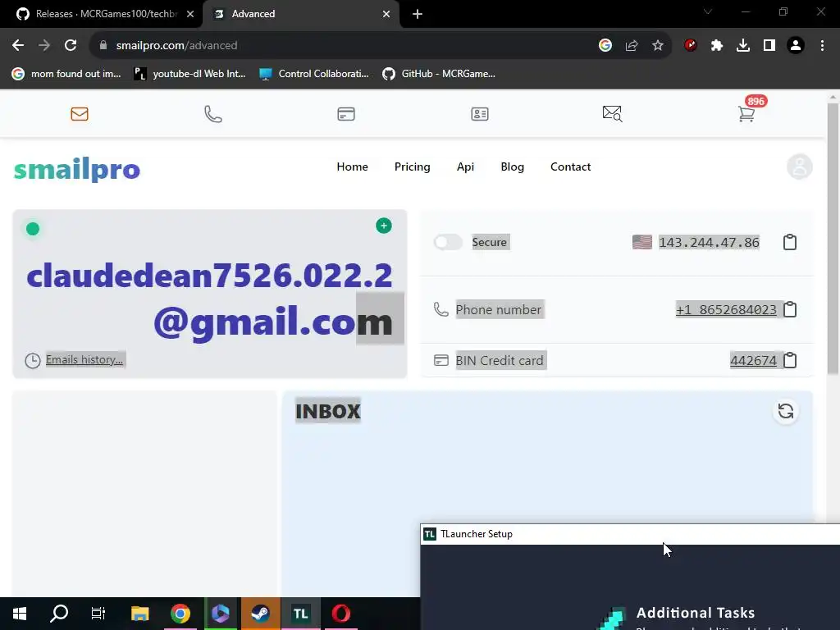The height and width of the screenshot is (630, 840).
Task: Open the tab search chevron in title bar
Action: [708, 11]
